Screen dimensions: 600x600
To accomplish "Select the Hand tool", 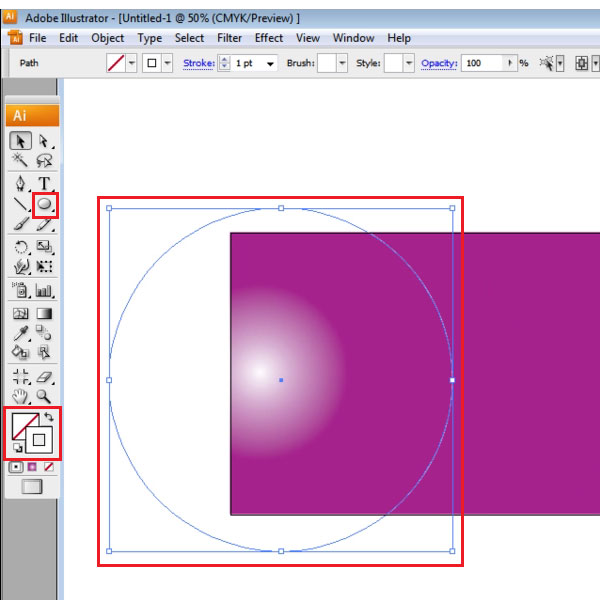I will pos(20,396).
